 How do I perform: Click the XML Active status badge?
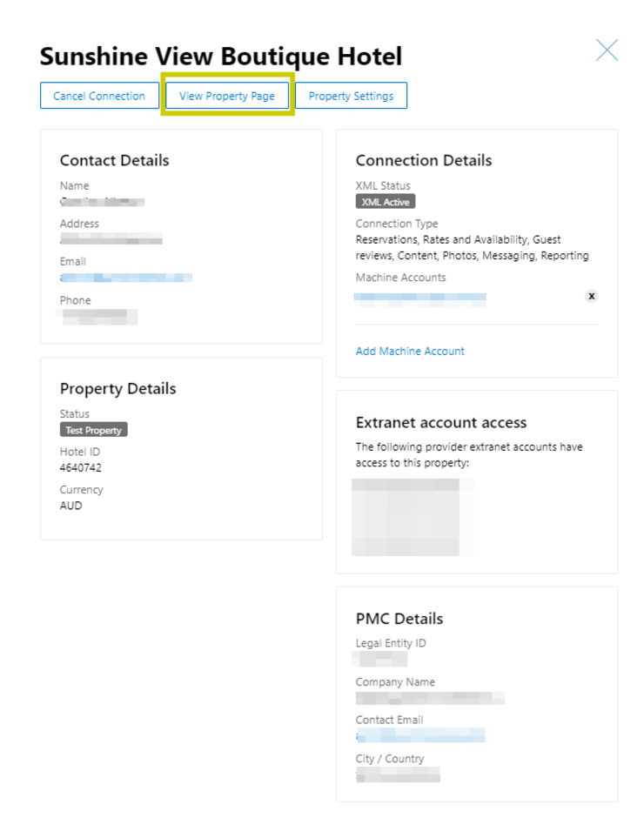(386, 202)
